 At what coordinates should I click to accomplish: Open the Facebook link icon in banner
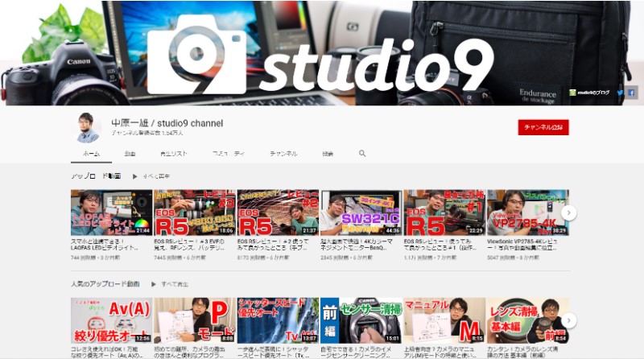click(x=631, y=93)
